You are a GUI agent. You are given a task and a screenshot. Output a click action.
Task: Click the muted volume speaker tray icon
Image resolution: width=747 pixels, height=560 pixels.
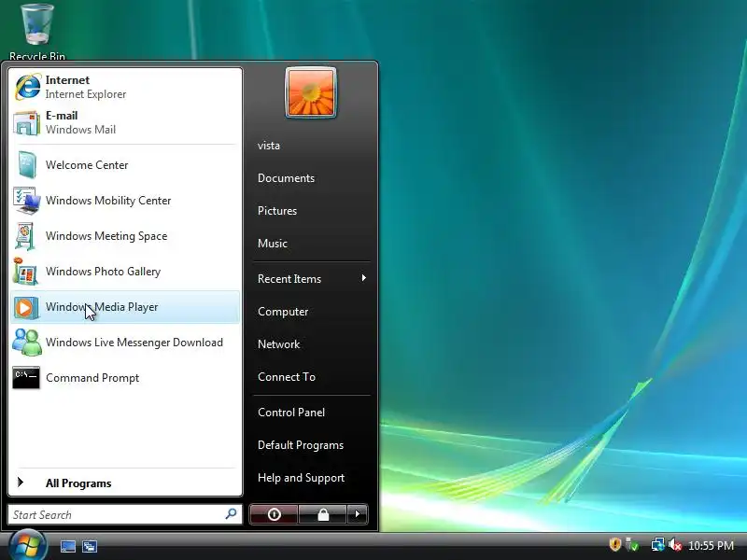tap(674, 545)
